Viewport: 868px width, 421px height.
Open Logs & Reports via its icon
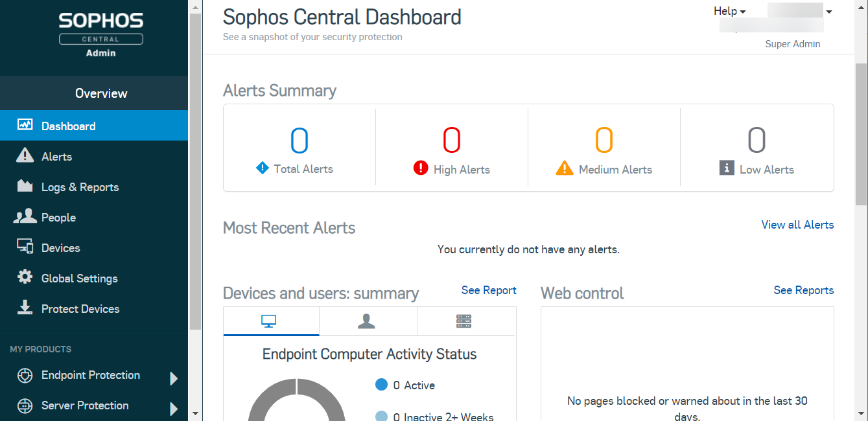(x=25, y=187)
